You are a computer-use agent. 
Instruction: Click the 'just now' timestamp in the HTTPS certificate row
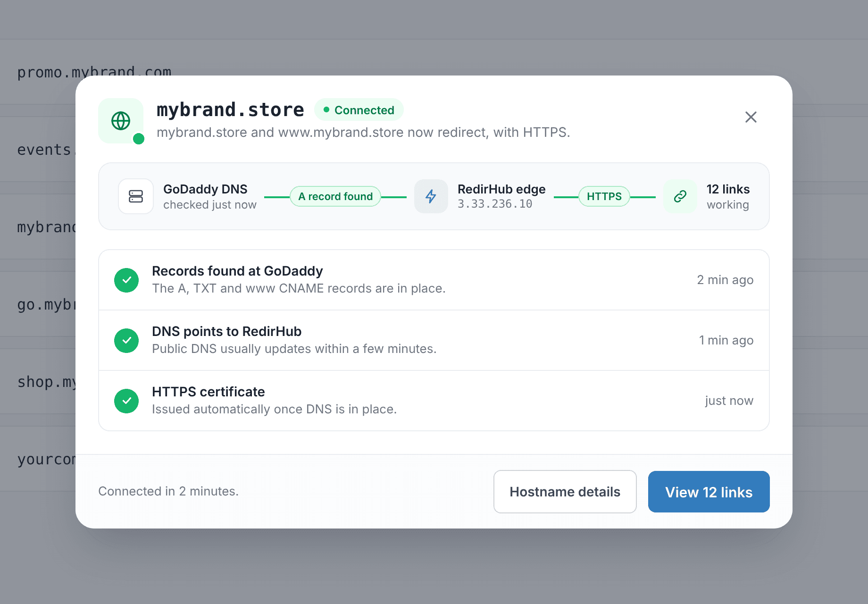tap(729, 401)
